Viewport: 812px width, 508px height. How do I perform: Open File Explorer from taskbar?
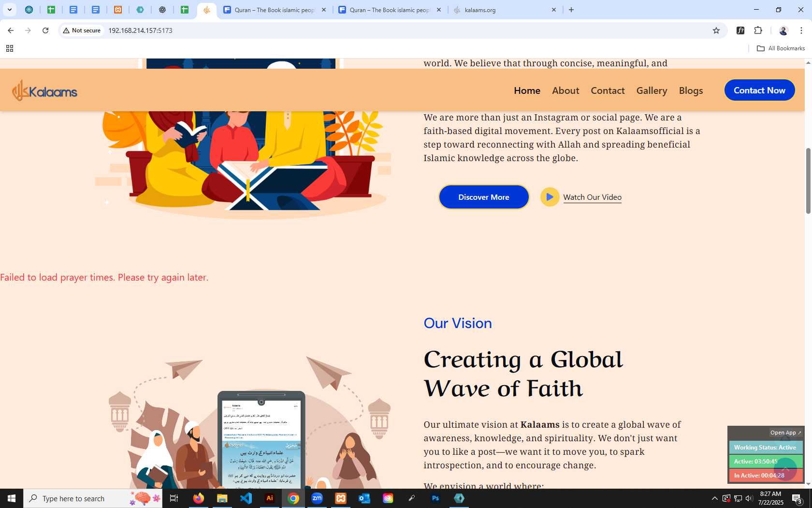pyautogui.click(x=222, y=498)
